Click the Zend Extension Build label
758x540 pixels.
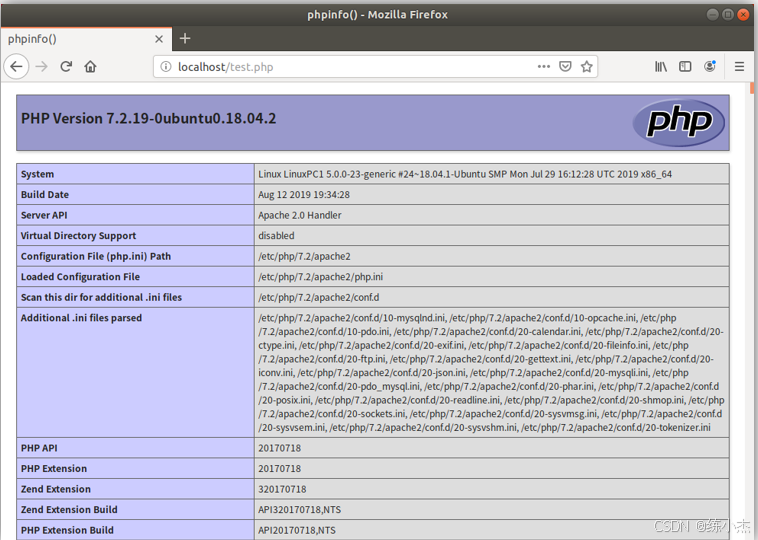[69, 510]
